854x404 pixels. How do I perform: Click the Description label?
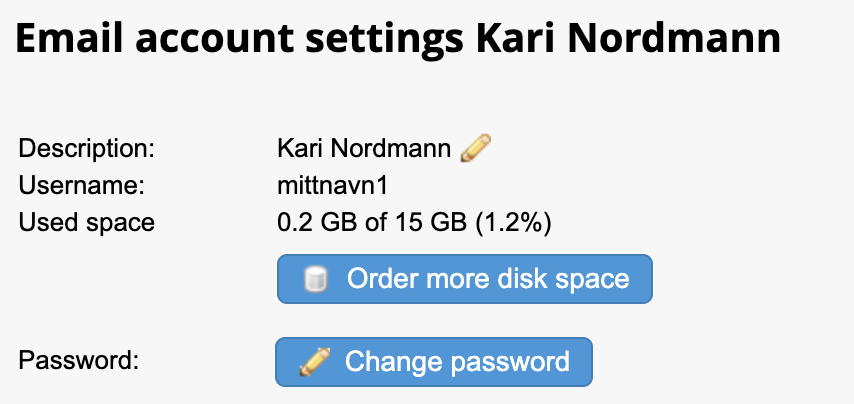(87, 149)
